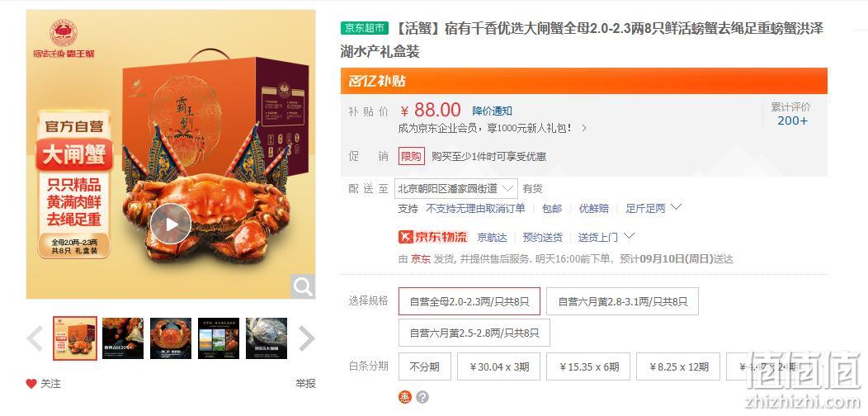The width and height of the screenshot is (868, 416).
Task: Expand the arrow after 足斤足两
Action: pyautogui.click(x=676, y=207)
